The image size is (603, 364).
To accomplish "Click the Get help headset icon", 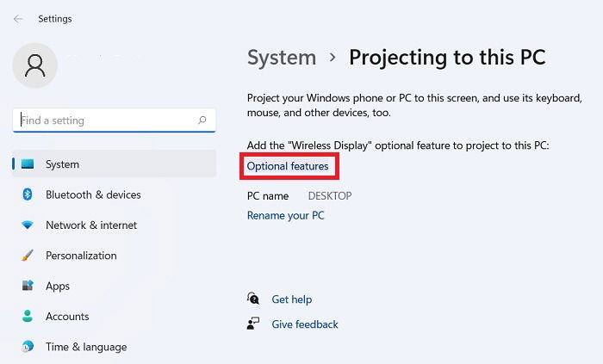I will click(x=253, y=299).
